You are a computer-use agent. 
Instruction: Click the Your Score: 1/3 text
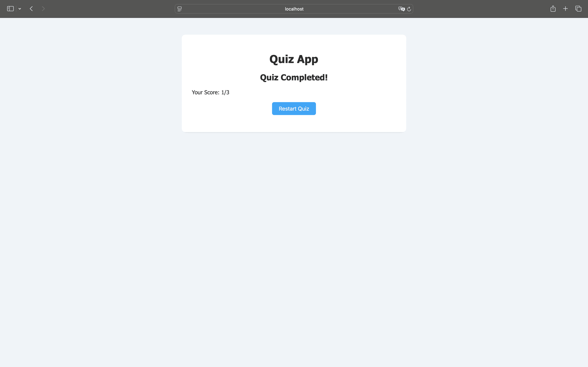[x=210, y=92]
